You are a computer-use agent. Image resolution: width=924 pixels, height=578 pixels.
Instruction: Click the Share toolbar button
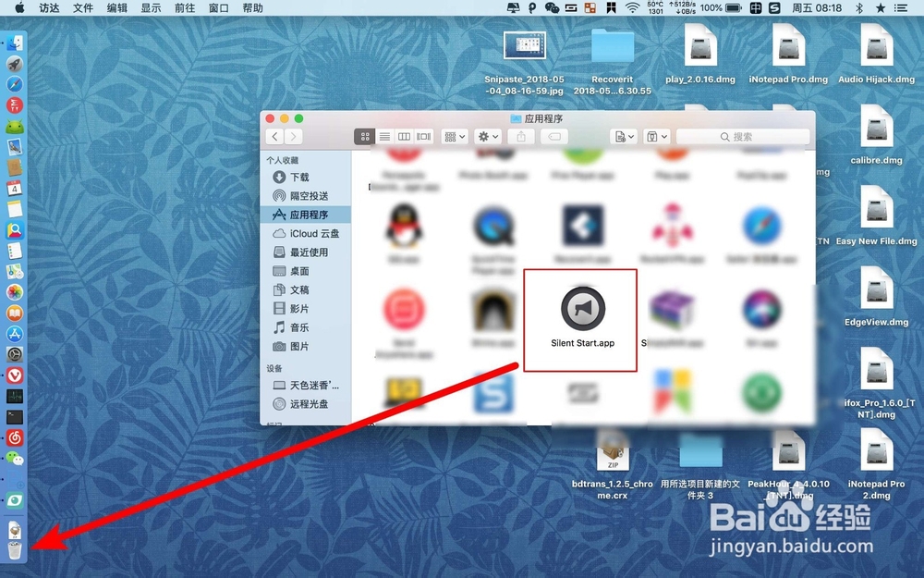coord(521,137)
